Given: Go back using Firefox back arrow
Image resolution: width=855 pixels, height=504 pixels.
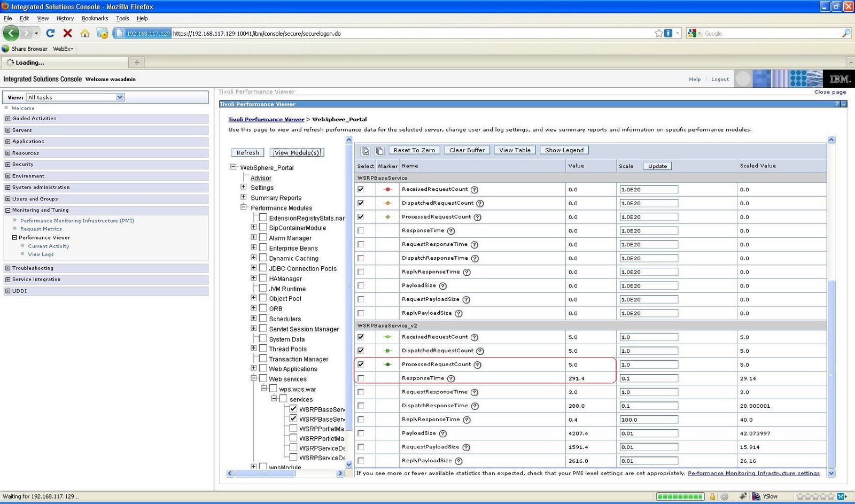Looking at the screenshot, I should (11, 33).
